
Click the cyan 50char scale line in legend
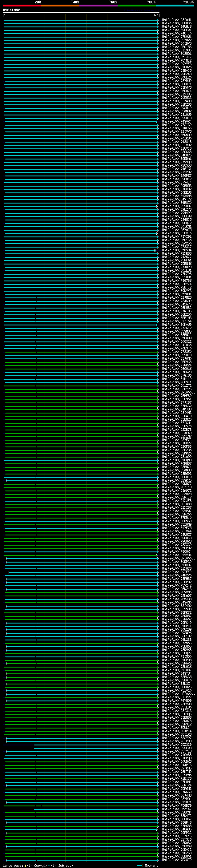click(139, 865)
